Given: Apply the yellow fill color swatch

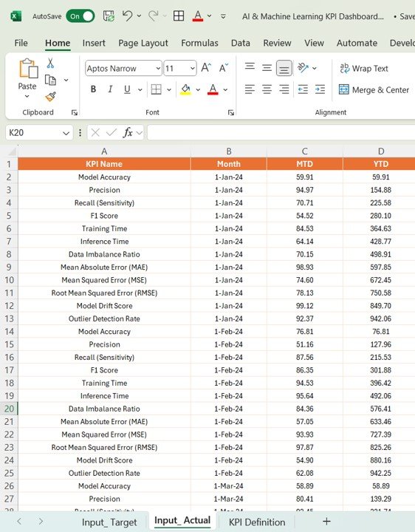Looking at the screenshot, I should point(185,89).
